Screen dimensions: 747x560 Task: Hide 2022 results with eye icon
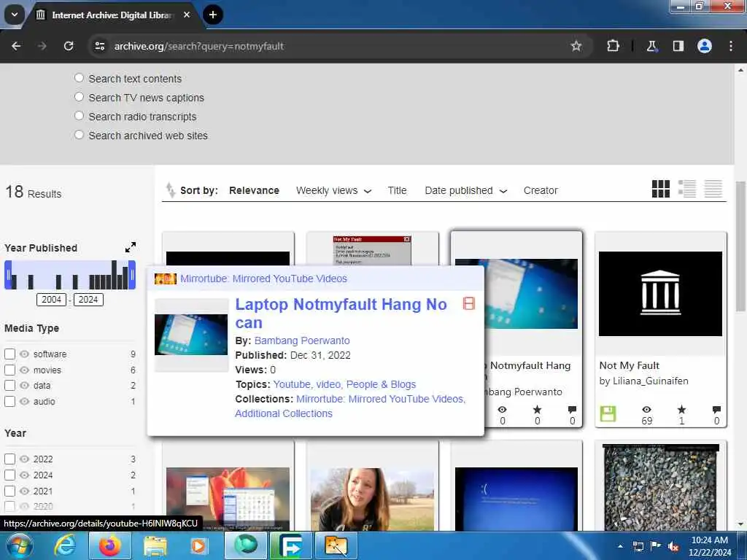coord(24,459)
